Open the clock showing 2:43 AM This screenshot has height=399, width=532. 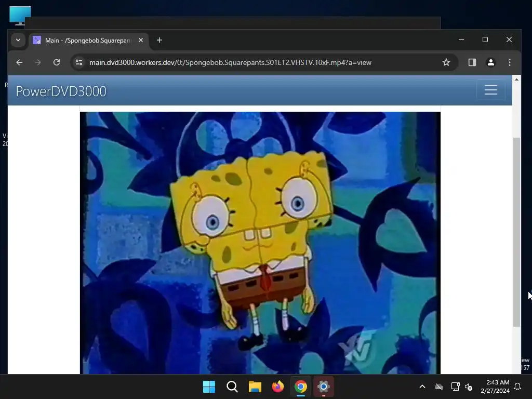(x=495, y=387)
